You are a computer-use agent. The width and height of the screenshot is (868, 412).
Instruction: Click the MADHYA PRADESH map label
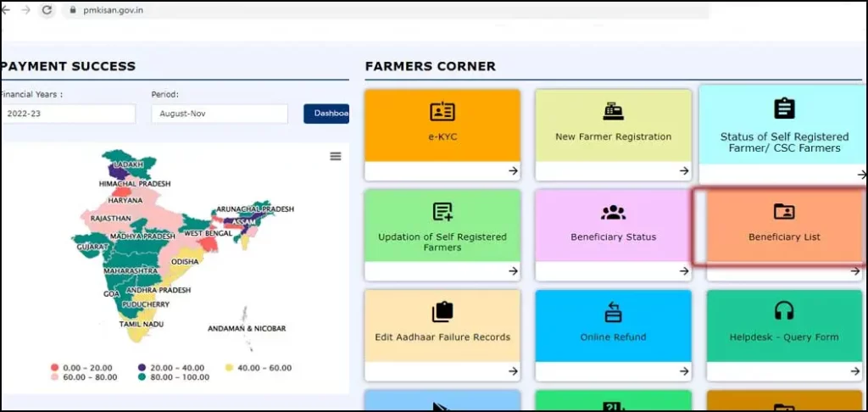tap(142, 236)
